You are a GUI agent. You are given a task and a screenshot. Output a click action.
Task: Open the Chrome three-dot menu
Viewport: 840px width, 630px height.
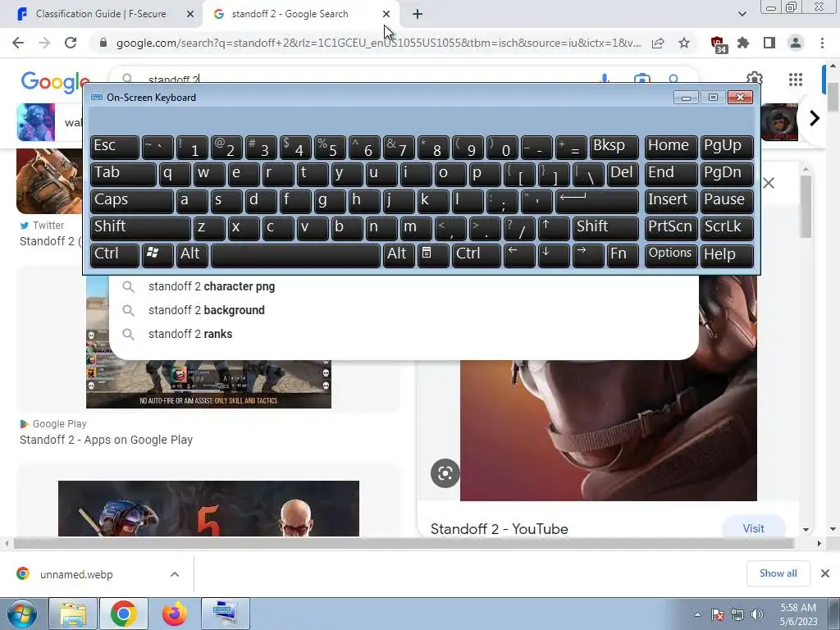(822, 43)
